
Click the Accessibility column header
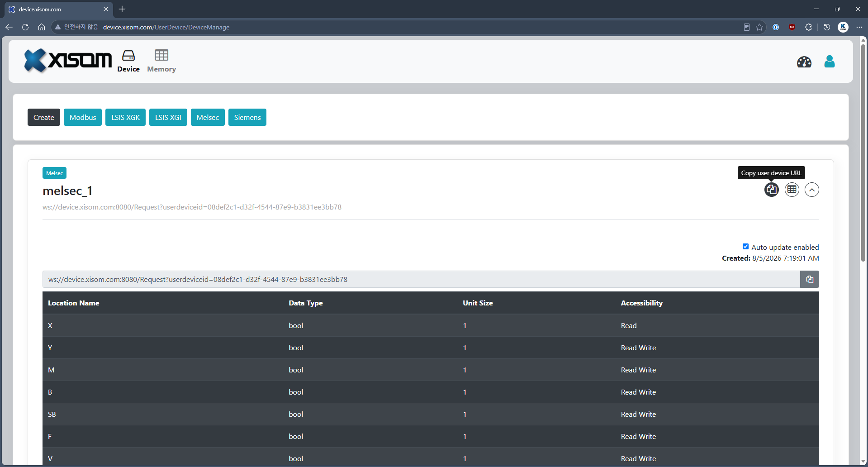click(641, 303)
